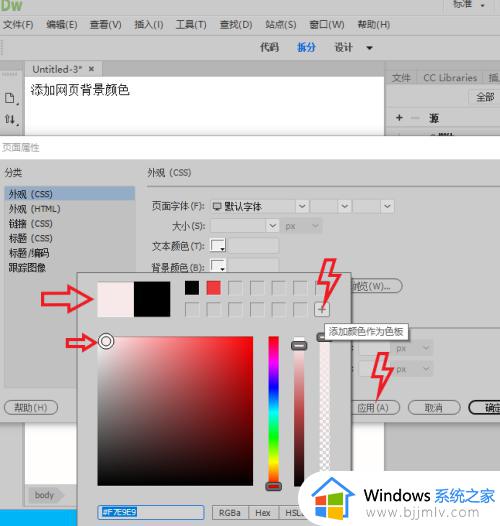Click the 取消 button

point(434,408)
